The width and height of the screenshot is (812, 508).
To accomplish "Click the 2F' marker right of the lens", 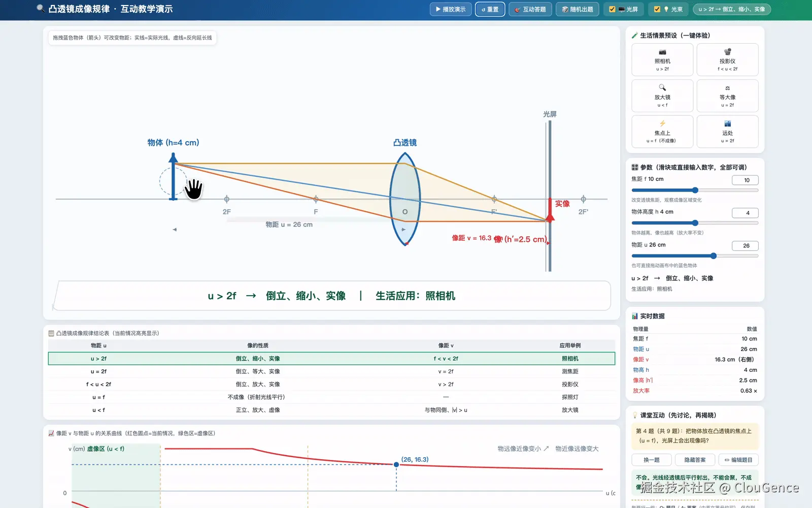I will coord(583,199).
